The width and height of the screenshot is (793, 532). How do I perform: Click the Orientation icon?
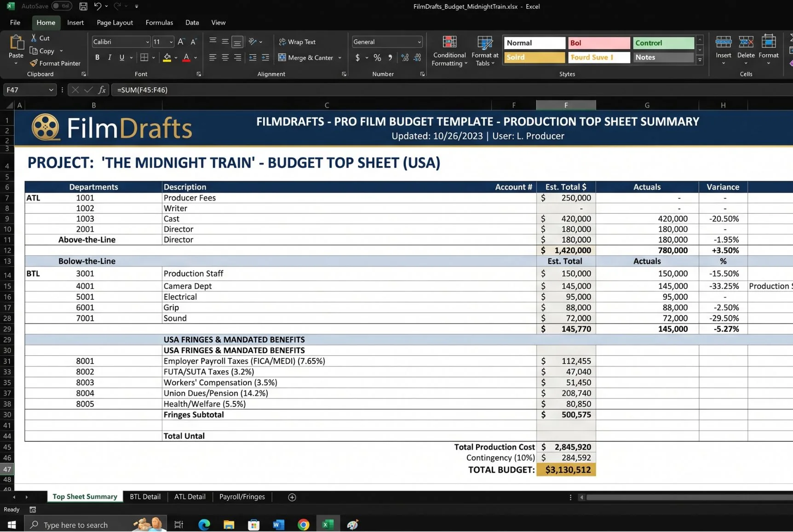(x=253, y=42)
